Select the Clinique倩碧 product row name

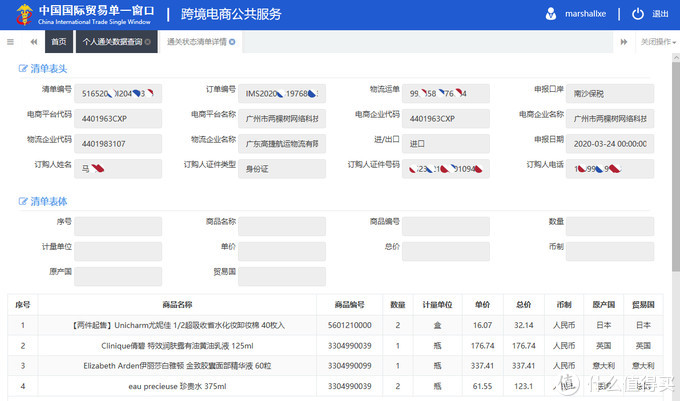pos(177,346)
